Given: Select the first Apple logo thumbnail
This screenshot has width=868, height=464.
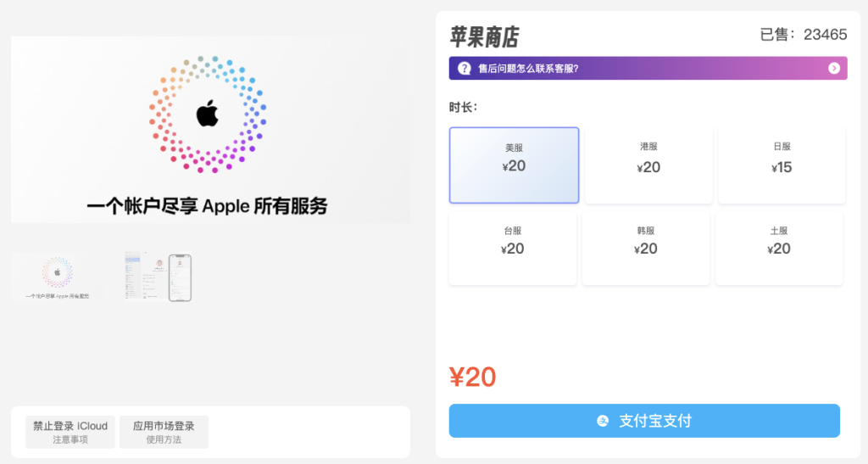Looking at the screenshot, I should (58, 277).
